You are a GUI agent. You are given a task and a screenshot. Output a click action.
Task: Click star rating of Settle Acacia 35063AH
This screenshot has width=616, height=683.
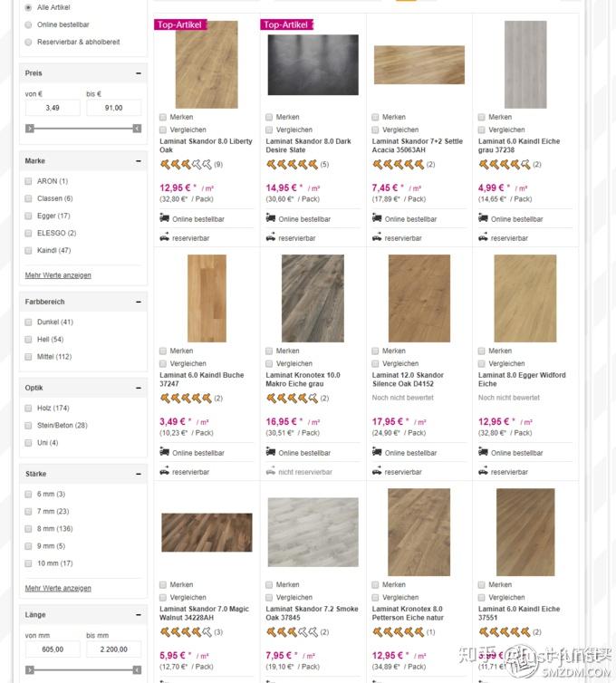pos(399,165)
